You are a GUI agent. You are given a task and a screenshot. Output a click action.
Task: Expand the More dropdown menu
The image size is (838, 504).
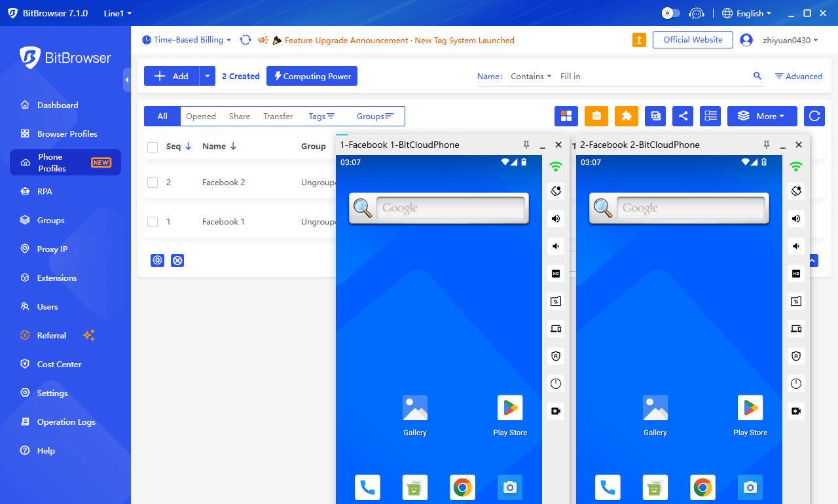[x=762, y=116]
